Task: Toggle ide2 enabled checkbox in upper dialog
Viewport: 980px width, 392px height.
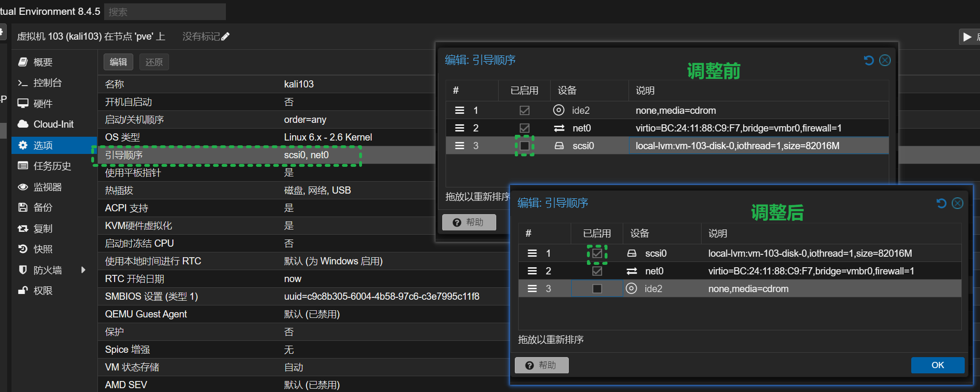Action: (524, 110)
